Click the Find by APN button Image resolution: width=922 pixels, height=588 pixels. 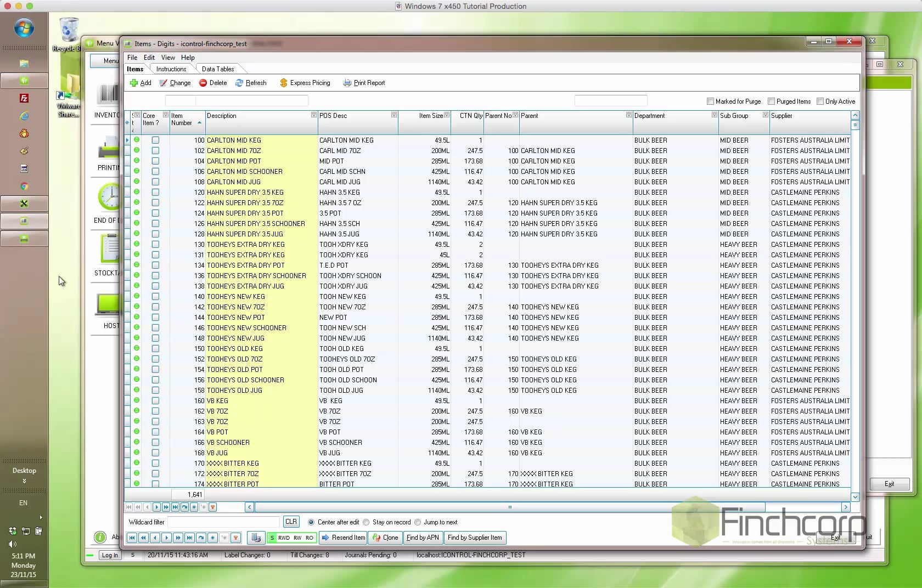(x=423, y=538)
